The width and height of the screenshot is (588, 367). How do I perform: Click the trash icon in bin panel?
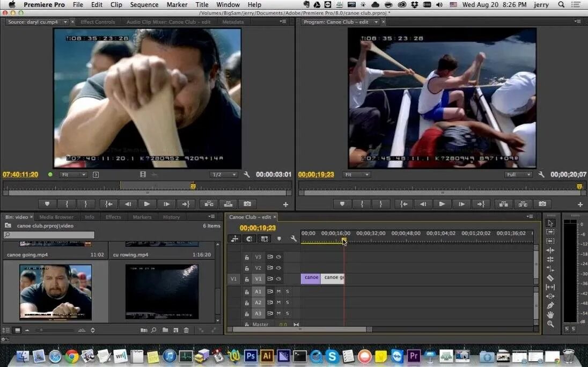[186, 331]
